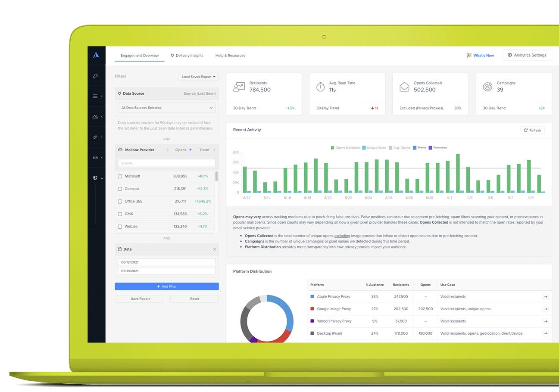Click the inbox icon beside Mailbox Provider

[x=120, y=150]
